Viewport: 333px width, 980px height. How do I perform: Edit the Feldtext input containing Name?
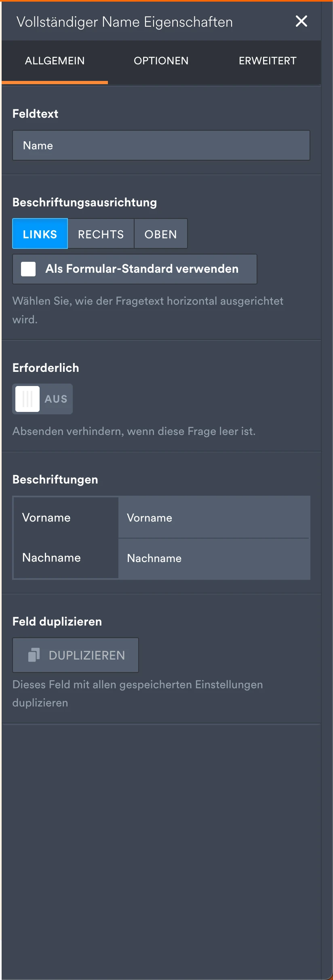click(x=161, y=145)
